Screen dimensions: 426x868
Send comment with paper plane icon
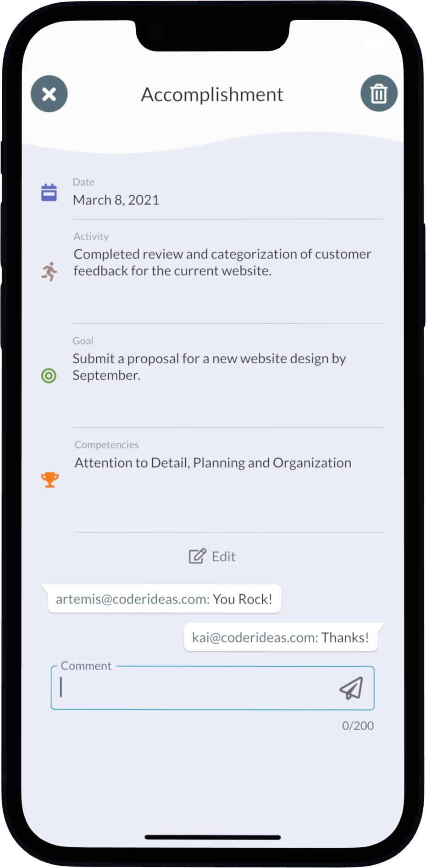351,688
